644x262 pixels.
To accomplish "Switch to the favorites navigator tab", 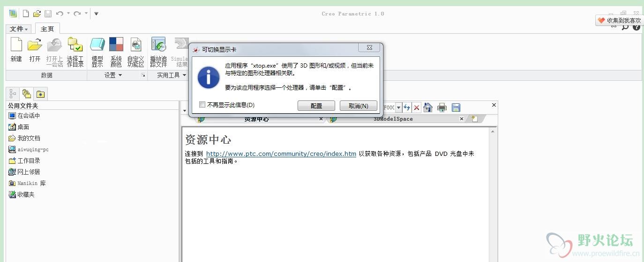I will click(x=41, y=94).
